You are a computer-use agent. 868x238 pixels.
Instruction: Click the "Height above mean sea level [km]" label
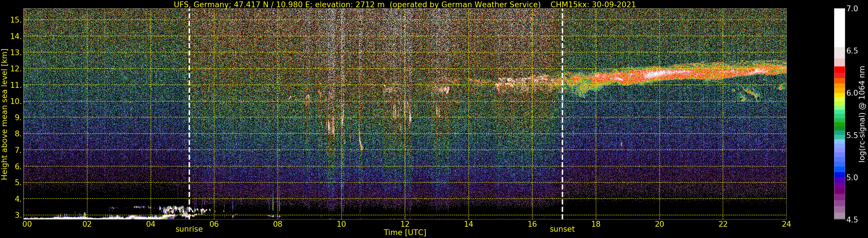[4, 114]
